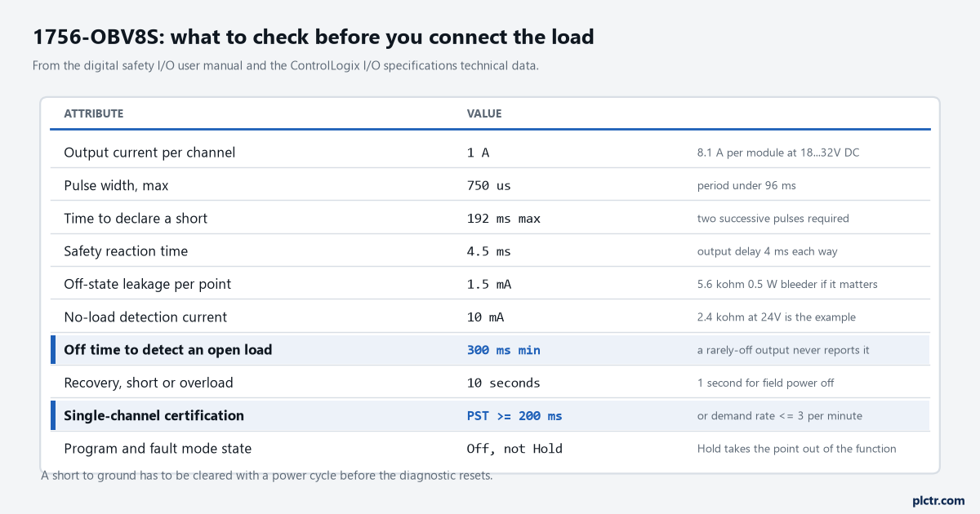Select the Recovery, short or overload row

(x=490, y=382)
